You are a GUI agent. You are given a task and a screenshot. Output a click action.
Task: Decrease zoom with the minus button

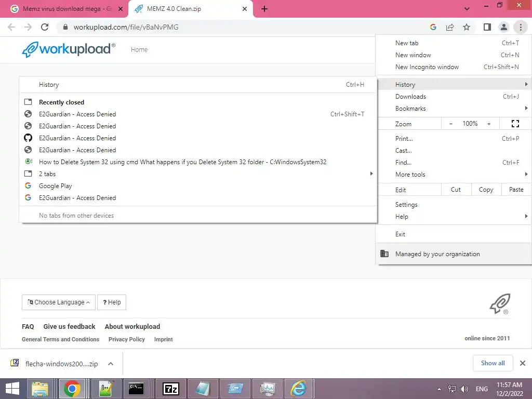[x=451, y=124]
